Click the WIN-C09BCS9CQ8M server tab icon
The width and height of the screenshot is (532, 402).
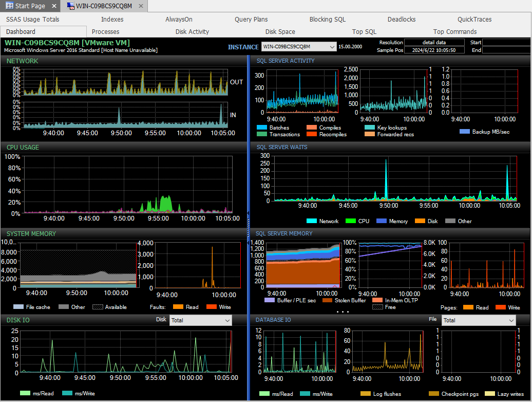click(x=70, y=6)
